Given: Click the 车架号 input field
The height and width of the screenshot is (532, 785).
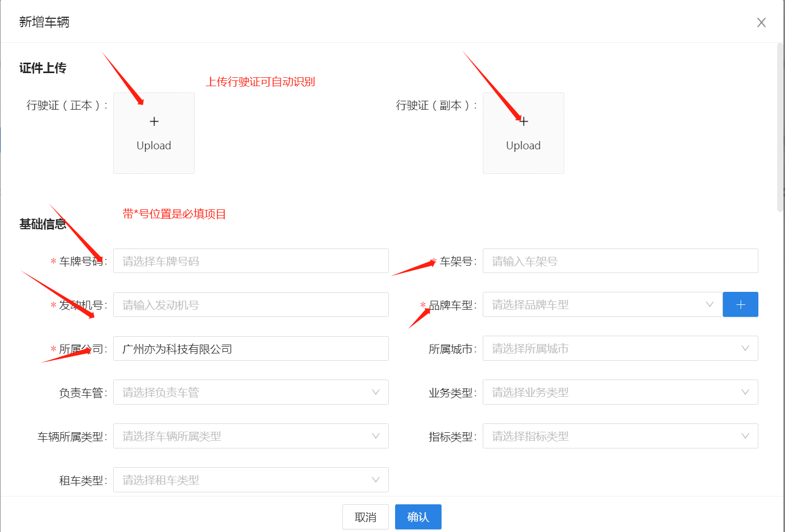Looking at the screenshot, I should [620, 261].
